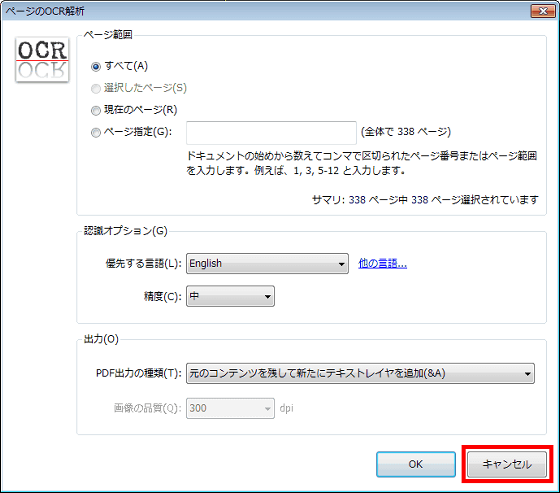The image size is (560, 493).
Task: Confirm with the OK button
Action: point(416,464)
